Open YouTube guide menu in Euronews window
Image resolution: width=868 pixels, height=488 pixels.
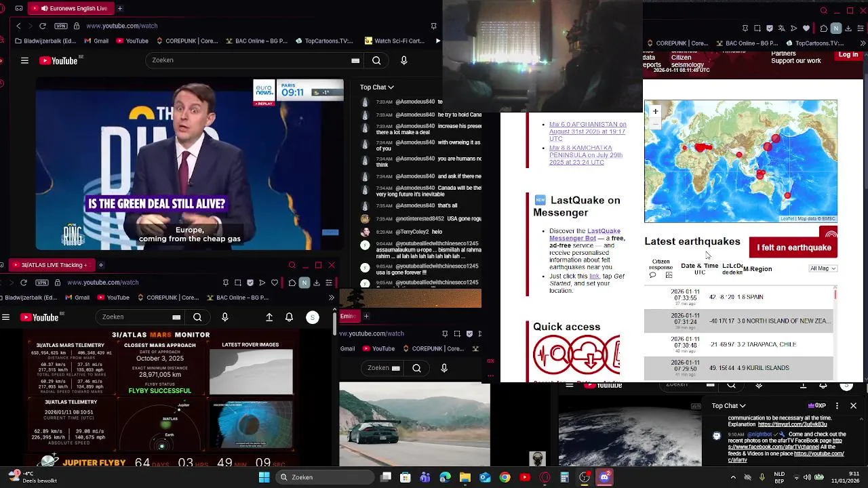(24, 60)
